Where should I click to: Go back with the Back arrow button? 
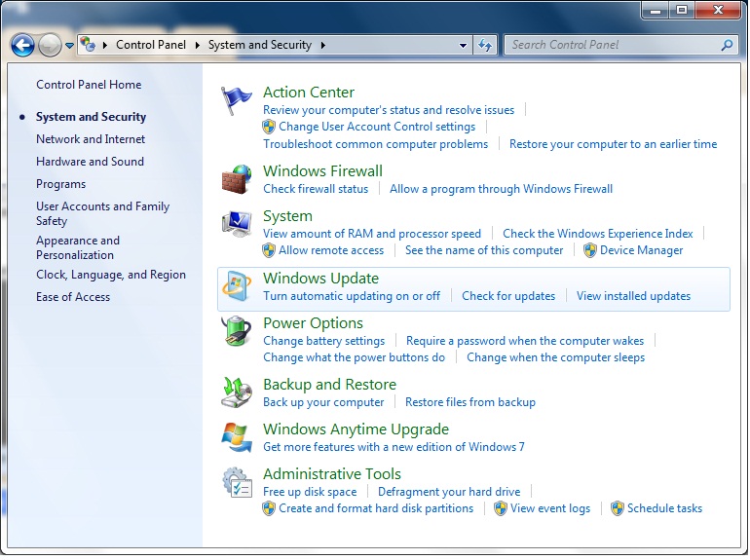(22, 46)
